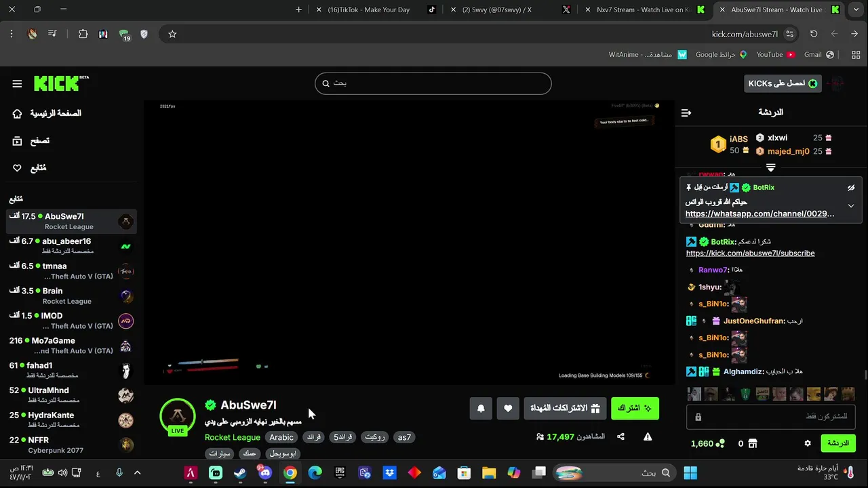The image size is (868, 488).
Task: Click JustOneGhufran username in chat
Action: 753,321
